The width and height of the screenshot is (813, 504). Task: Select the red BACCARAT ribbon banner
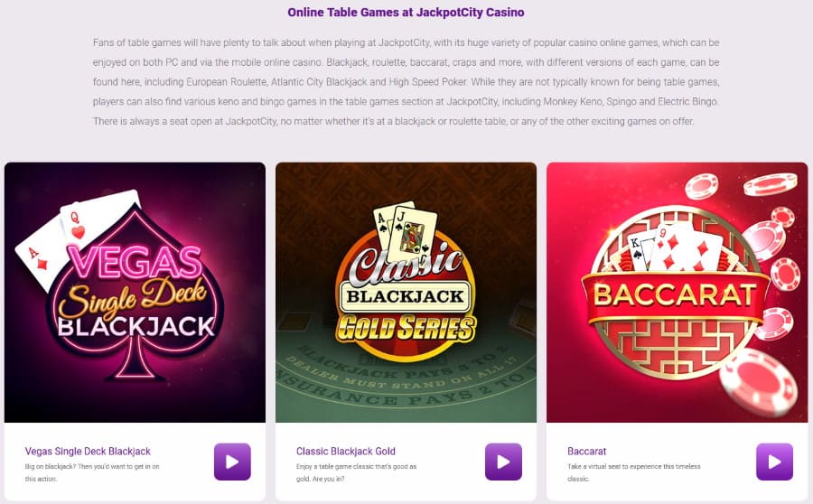pos(675,295)
